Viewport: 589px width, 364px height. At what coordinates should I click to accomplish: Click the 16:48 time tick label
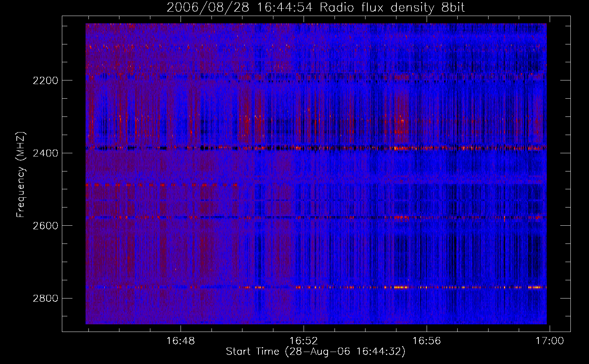point(181,341)
